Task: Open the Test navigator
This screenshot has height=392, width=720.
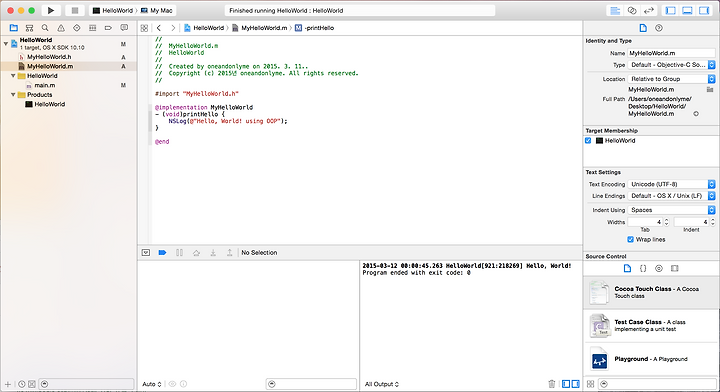Action: point(77,28)
